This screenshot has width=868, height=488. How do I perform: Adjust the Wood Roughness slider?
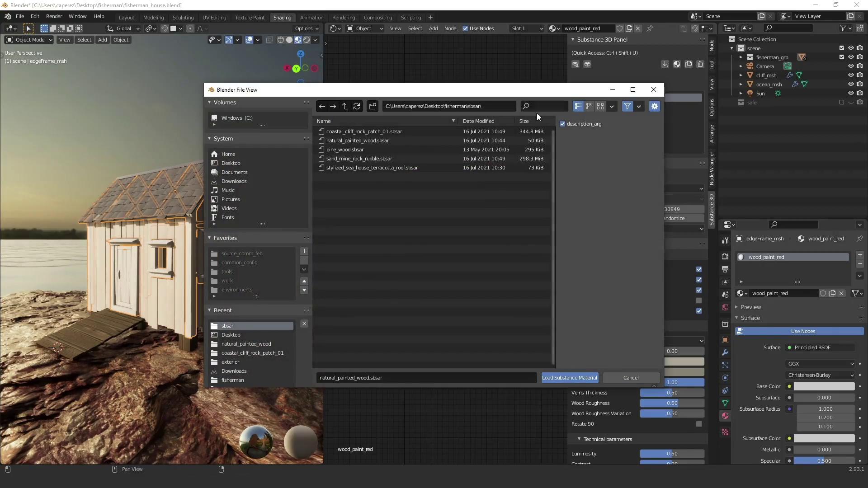click(672, 403)
